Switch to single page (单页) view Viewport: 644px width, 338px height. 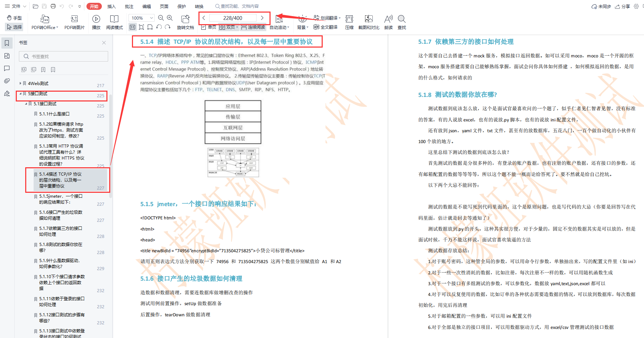pos(209,27)
